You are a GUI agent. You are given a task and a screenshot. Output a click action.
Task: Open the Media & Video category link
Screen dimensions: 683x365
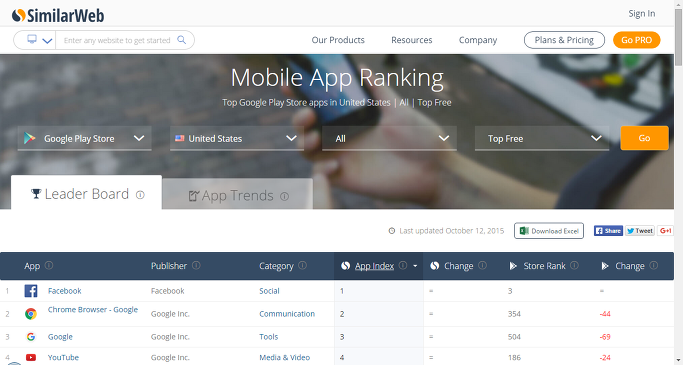coord(284,357)
